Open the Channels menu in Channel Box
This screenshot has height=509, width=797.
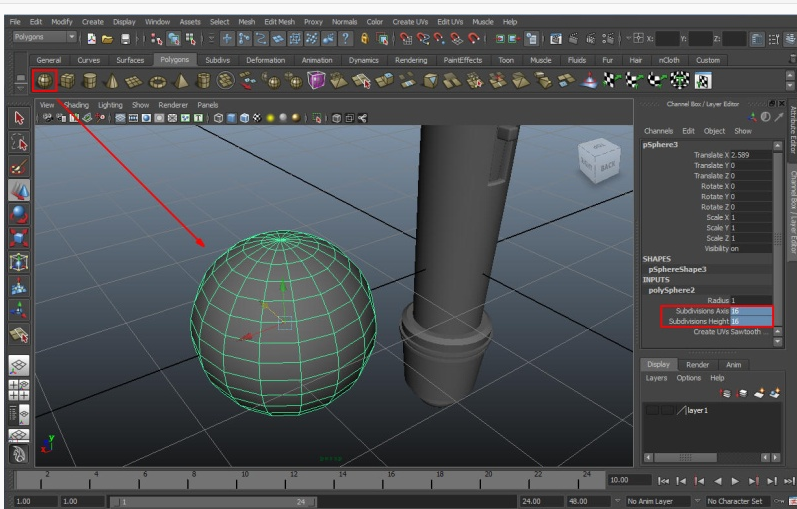point(658,131)
